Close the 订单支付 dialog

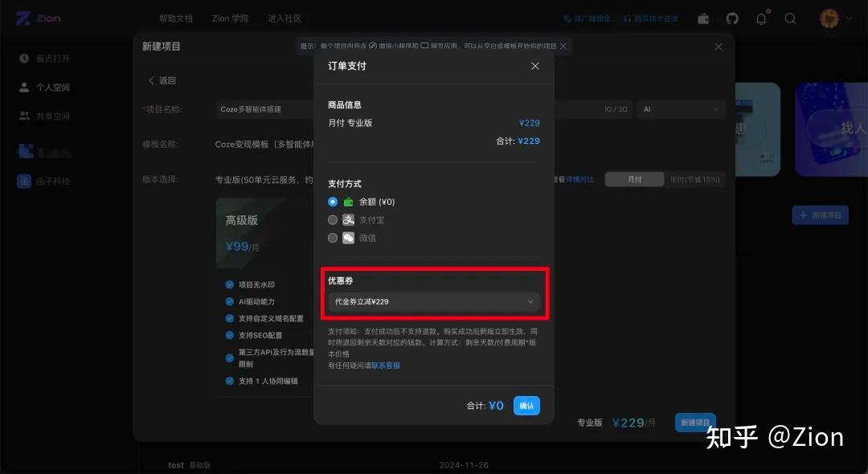pyautogui.click(x=534, y=66)
